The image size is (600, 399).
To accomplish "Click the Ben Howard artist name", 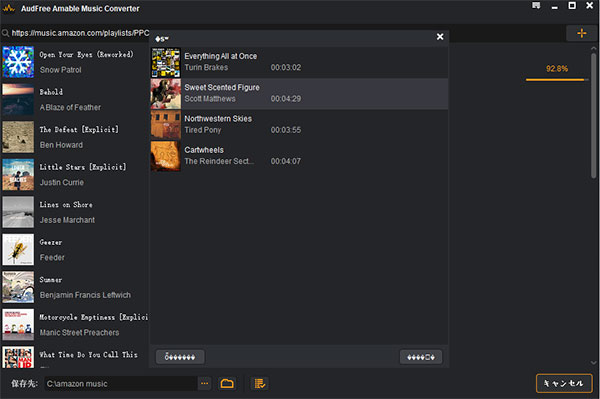I will pyautogui.click(x=61, y=145).
